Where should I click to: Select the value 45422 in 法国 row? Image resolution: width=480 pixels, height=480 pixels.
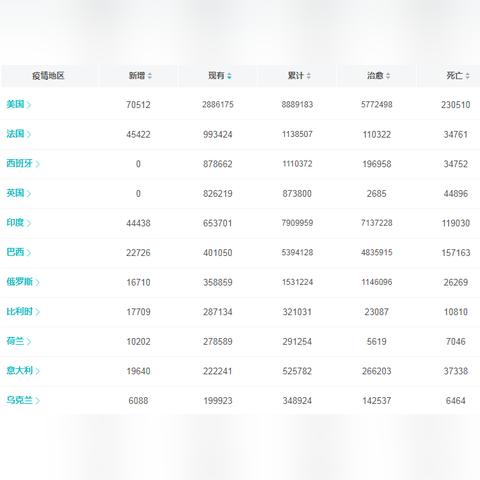138,134
